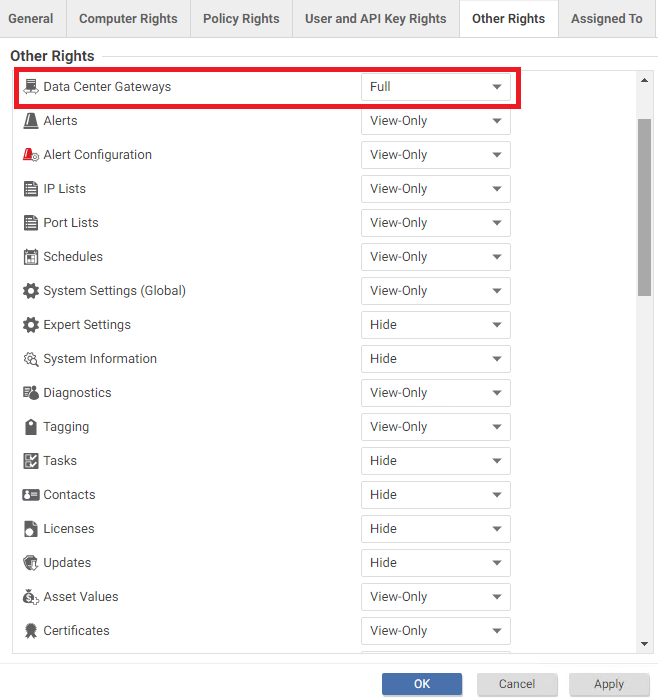Click the scroll down arrow of the rights list
Image resolution: width=658 pixels, height=699 pixels.
[645, 645]
